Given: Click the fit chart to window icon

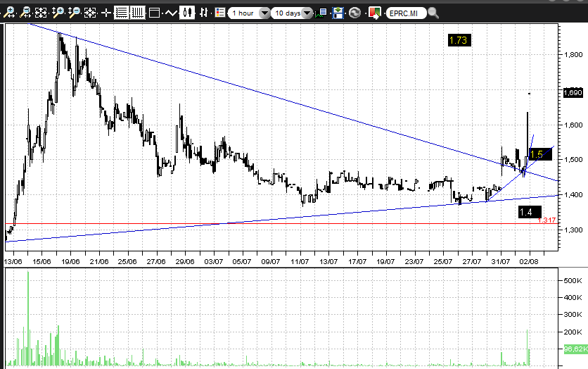Looking at the screenshot, I should pyautogui.click(x=41, y=13).
